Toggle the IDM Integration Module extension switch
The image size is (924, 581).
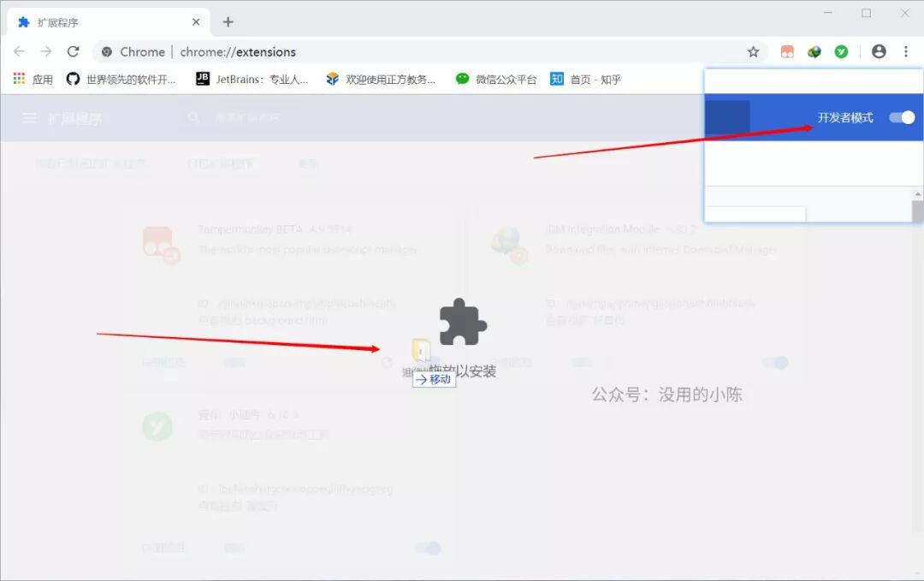point(775,363)
